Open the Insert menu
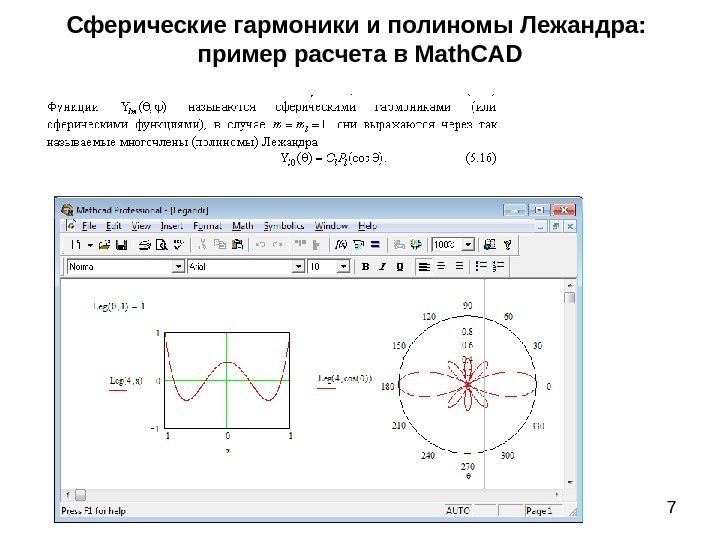 (x=172, y=226)
